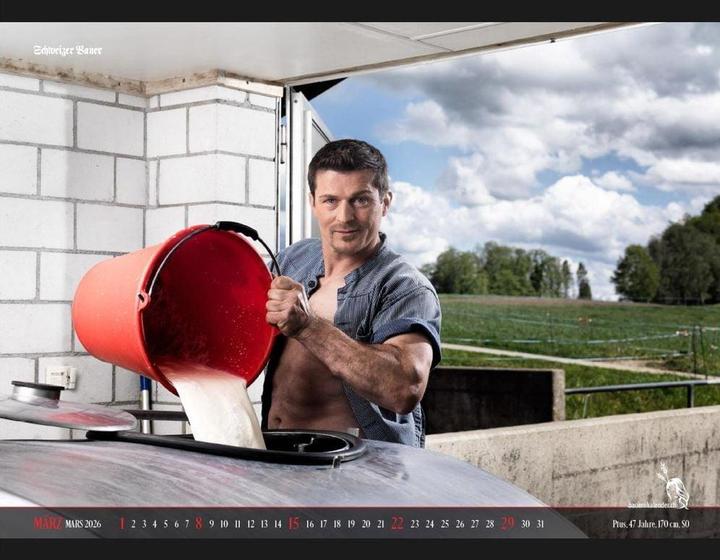Select red Sunday 15 in the calendar strip

[293, 523]
